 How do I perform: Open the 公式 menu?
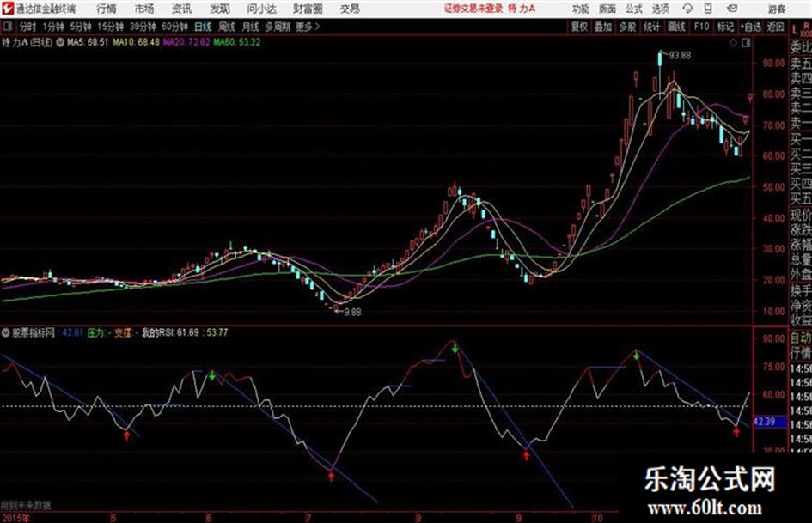point(634,9)
